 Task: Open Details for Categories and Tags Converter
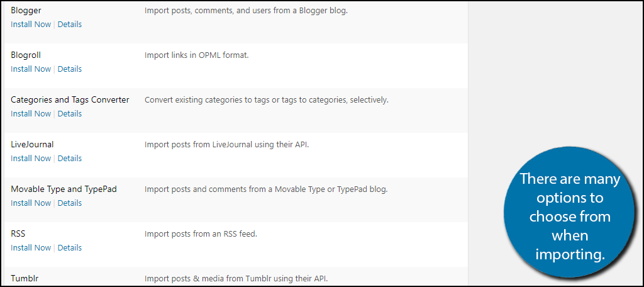(69, 114)
